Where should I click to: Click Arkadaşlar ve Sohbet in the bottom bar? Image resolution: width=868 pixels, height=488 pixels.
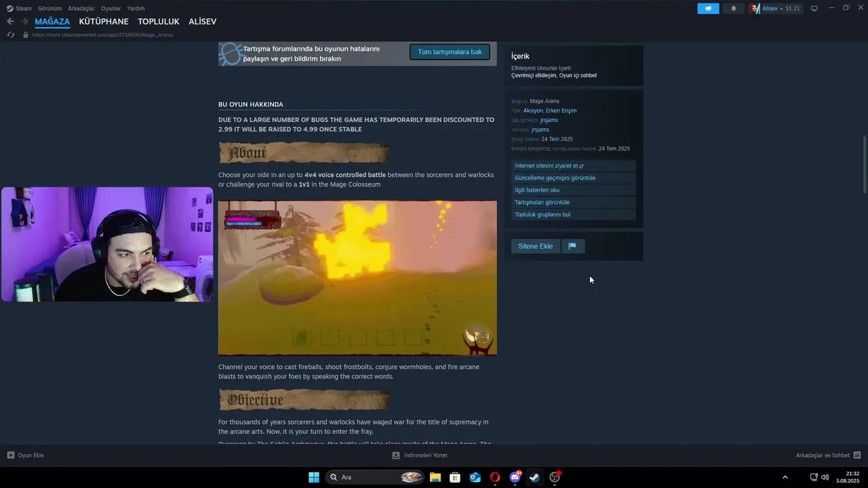[823, 455]
